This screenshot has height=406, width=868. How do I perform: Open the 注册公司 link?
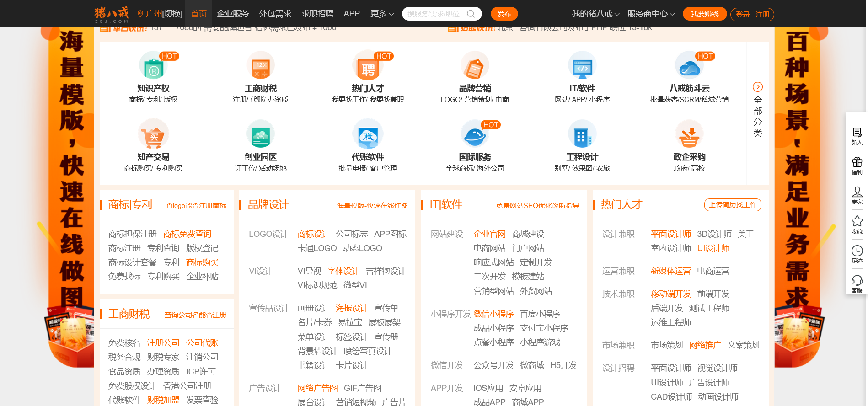[x=163, y=343]
